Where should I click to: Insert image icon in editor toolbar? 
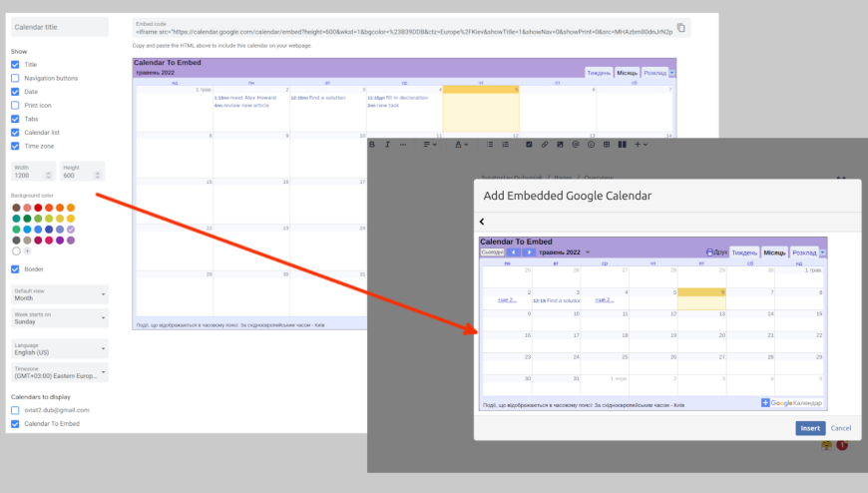(560, 145)
